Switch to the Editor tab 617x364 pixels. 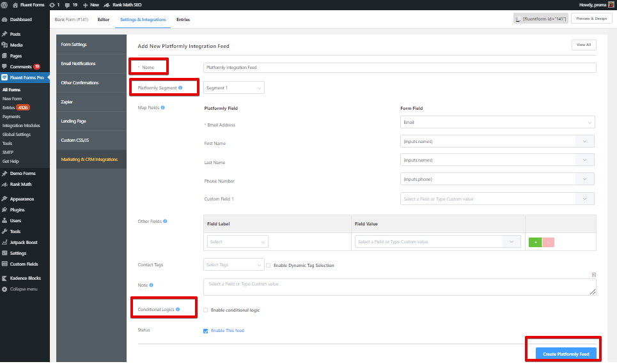click(x=104, y=20)
